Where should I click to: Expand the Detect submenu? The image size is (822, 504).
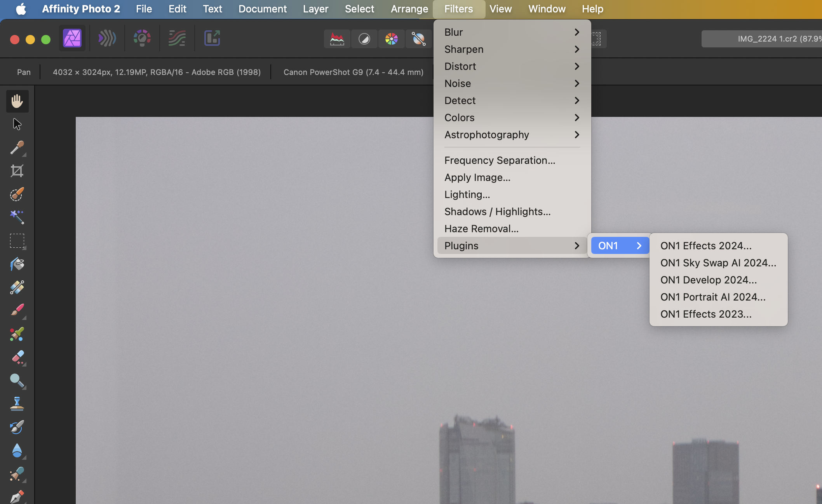coord(512,101)
